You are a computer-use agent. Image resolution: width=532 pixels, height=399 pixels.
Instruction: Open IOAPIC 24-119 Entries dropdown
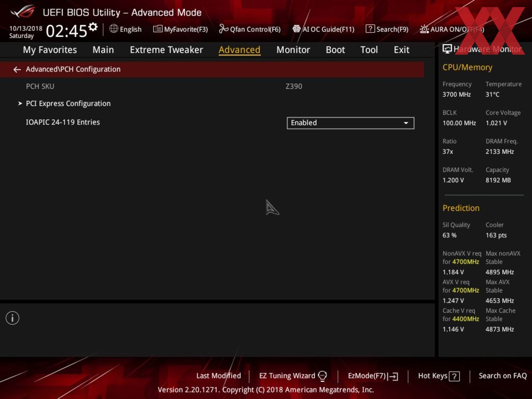[350, 123]
